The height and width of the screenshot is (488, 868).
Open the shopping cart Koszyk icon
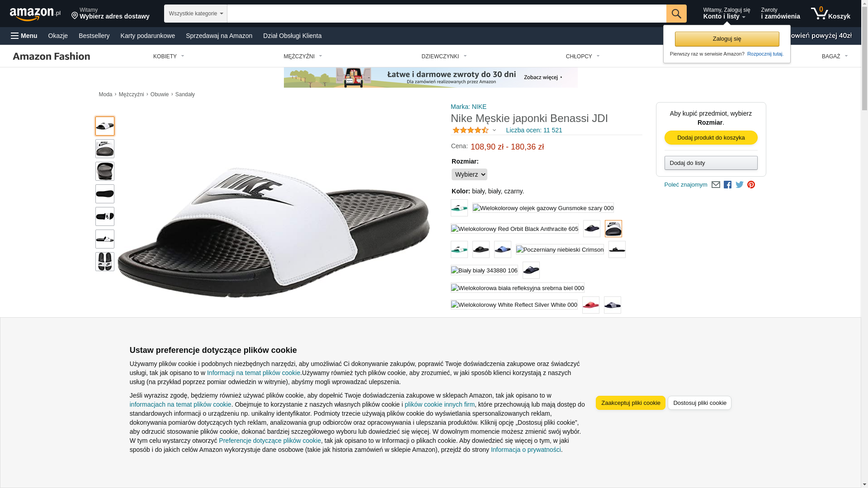[x=830, y=14]
